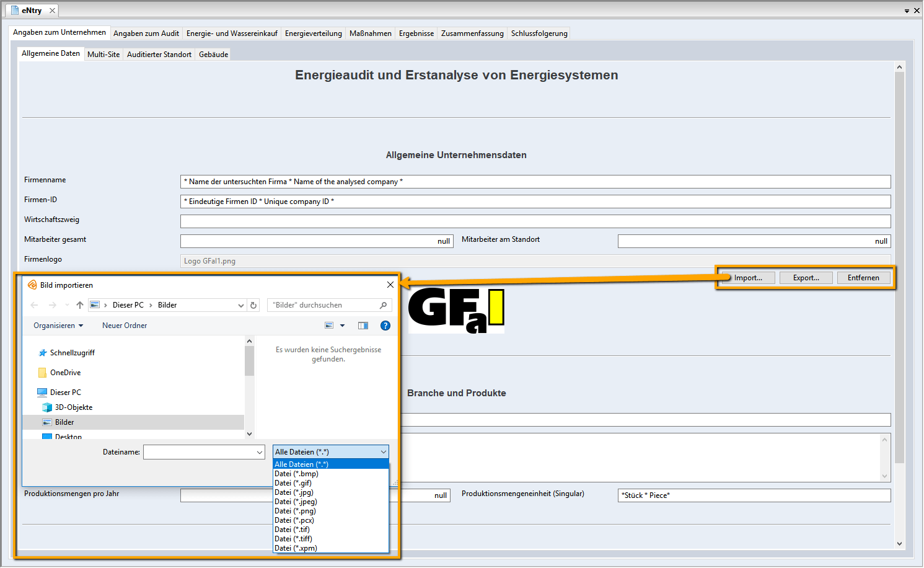Viewport: 924px width, 568px height.
Task: Toggle the preview pane icon
Action: [x=363, y=326]
